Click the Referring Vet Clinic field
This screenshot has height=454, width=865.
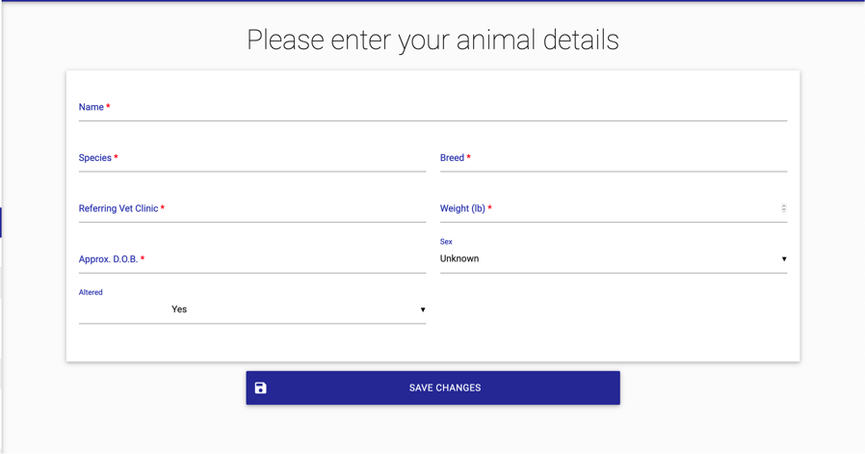point(252,210)
